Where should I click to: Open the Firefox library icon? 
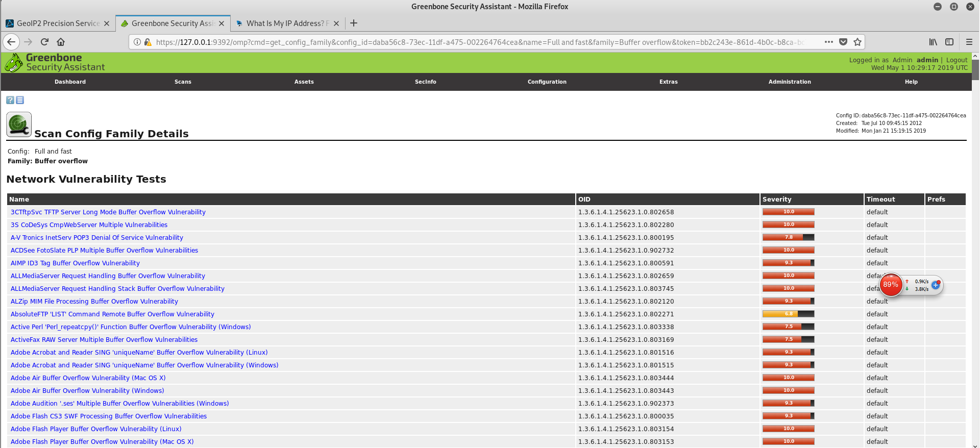pos(933,42)
